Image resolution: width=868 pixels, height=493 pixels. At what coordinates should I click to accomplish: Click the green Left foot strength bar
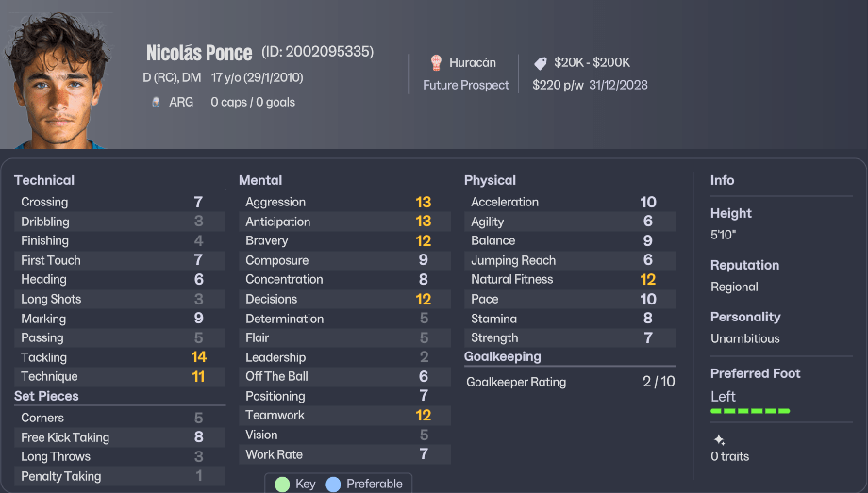point(750,411)
